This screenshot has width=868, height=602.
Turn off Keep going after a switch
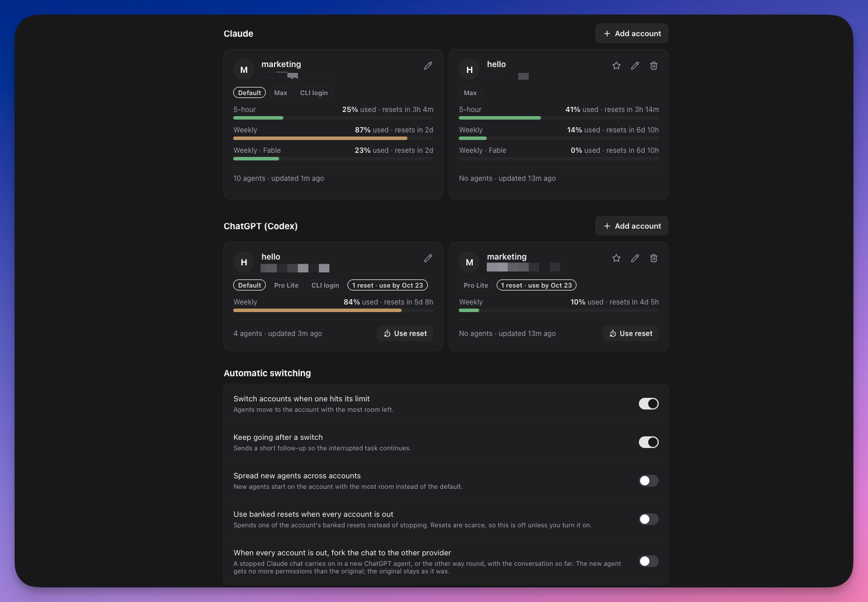pyautogui.click(x=648, y=442)
